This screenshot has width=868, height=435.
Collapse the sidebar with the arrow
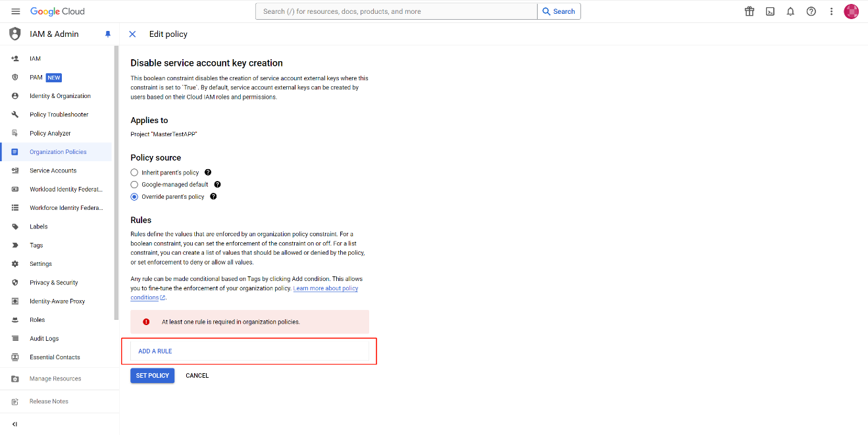point(14,424)
